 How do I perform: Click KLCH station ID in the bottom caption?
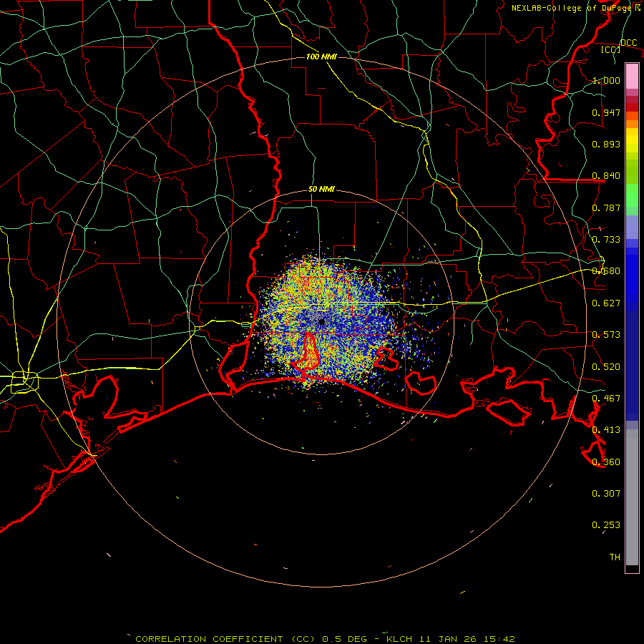pyautogui.click(x=398, y=639)
